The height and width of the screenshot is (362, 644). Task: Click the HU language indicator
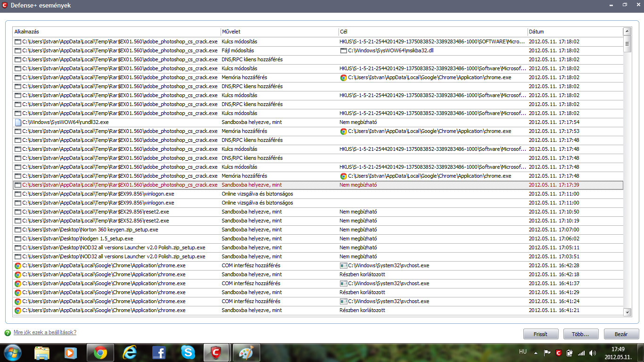click(522, 352)
